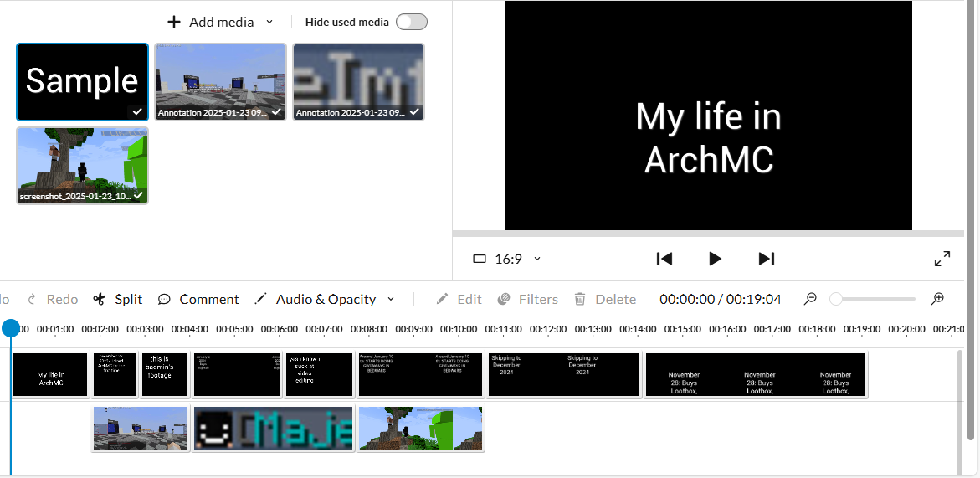Select the 'Around January 10' text clip
The height and width of the screenshot is (478, 980).
[421, 375]
